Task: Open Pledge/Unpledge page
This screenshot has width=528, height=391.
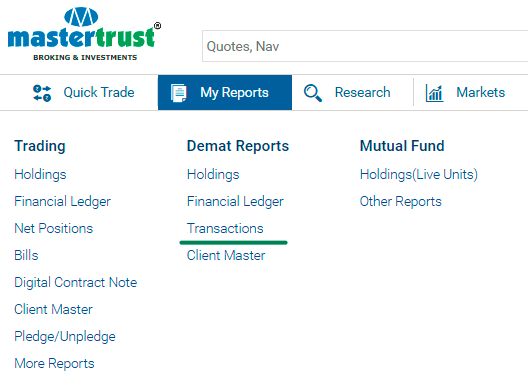Action: pyautogui.click(x=65, y=336)
